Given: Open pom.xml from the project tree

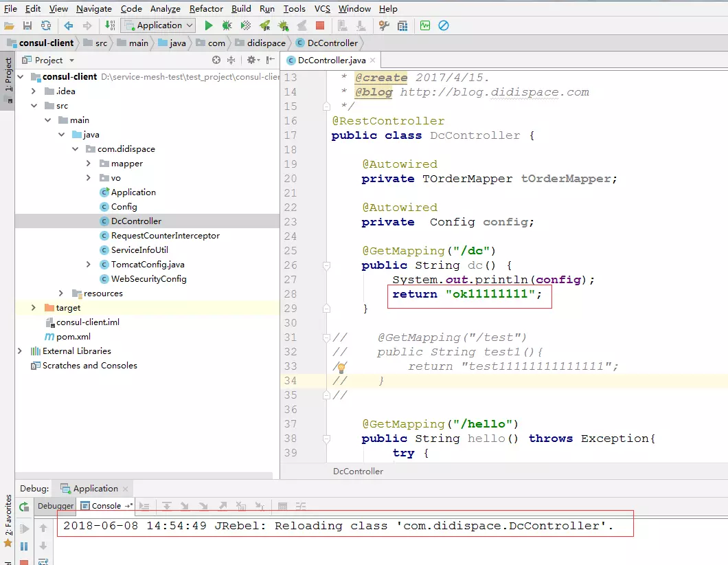Looking at the screenshot, I should (x=73, y=337).
